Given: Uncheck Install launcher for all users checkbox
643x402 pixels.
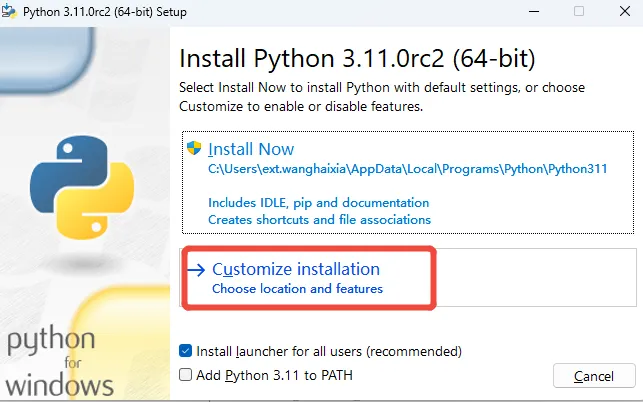Looking at the screenshot, I should pyautogui.click(x=185, y=351).
